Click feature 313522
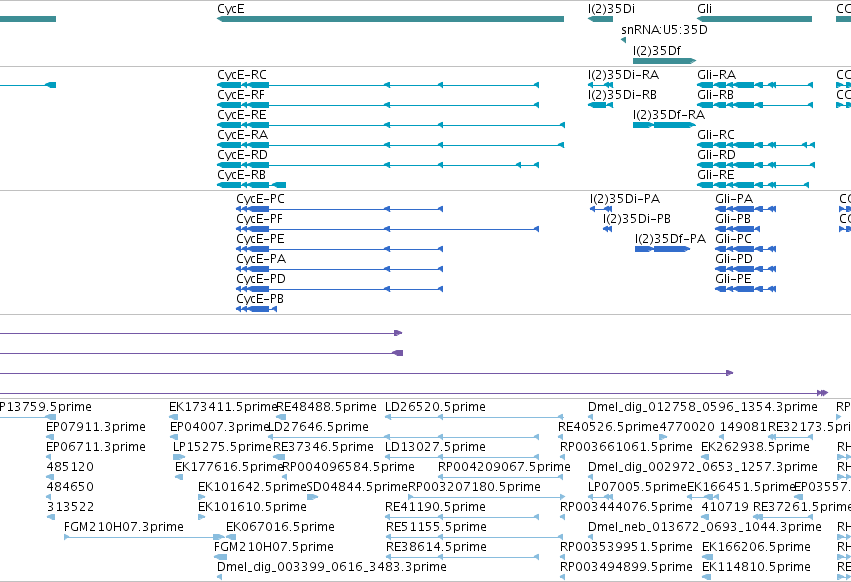Viewport: 851px width, 582px height. [70, 507]
